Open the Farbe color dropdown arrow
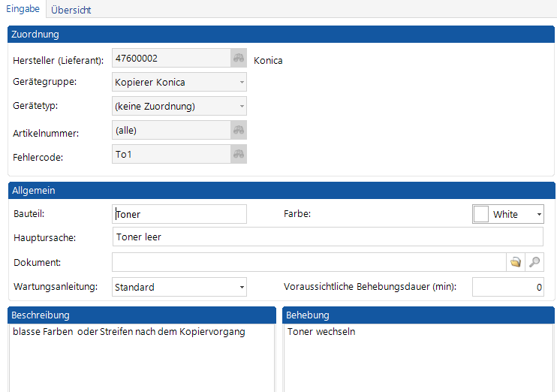The image size is (557, 392). coord(538,214)
